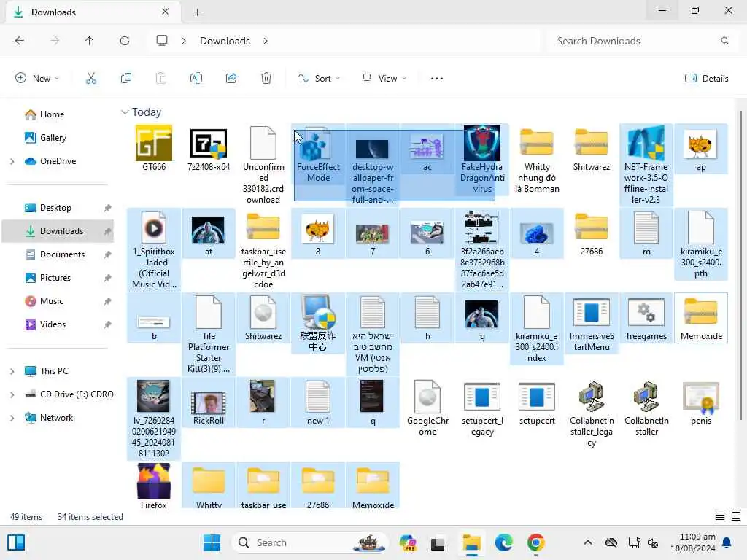
Task: Click the Cut scissors icon in toolbar
Action: tap(91, 79)
